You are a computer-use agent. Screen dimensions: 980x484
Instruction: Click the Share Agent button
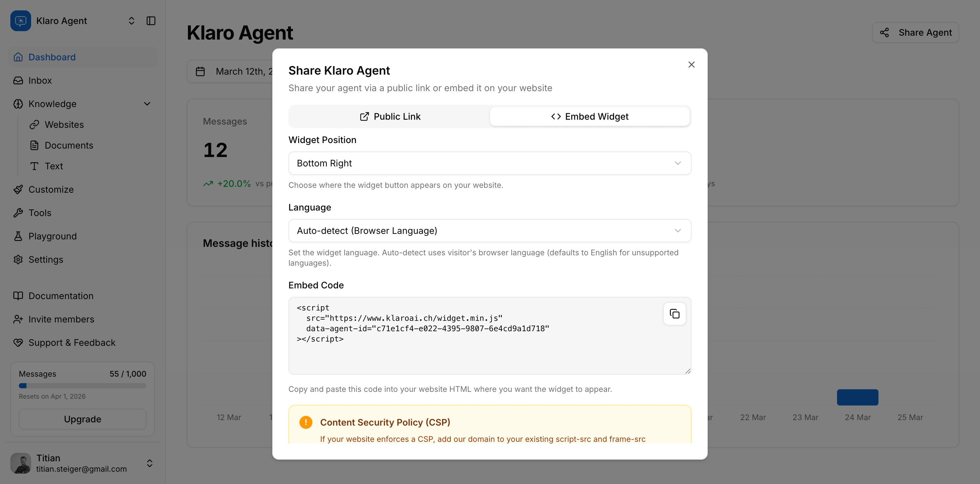[915, 32]
